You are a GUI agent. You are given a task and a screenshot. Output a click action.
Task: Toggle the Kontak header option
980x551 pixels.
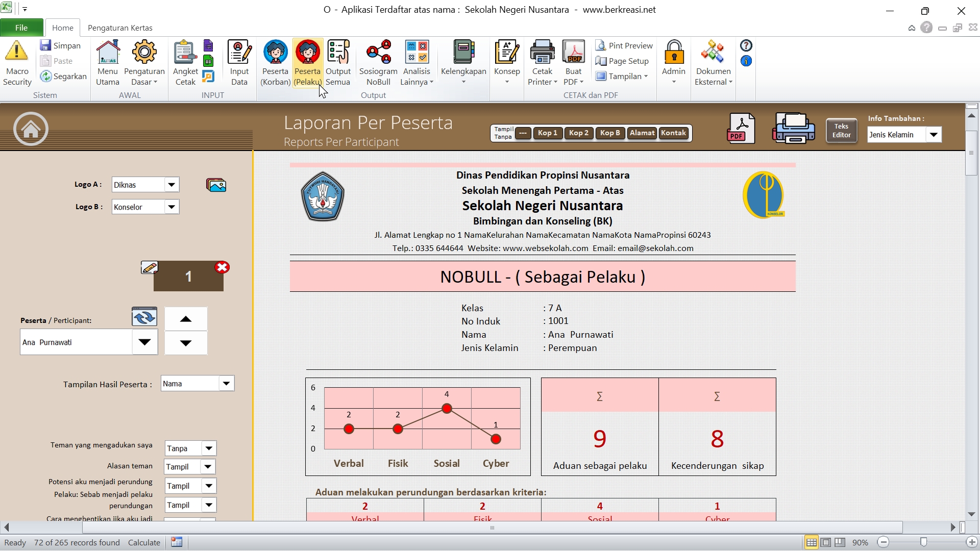tap(673, 133)
